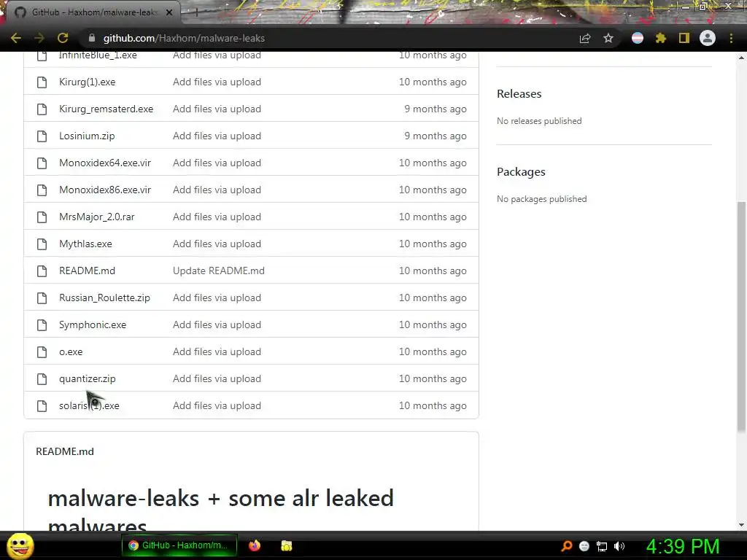Select the GitHub Chrome taskbar button
The height and width of the screenshot is (560, 747).
pos(179,545)
